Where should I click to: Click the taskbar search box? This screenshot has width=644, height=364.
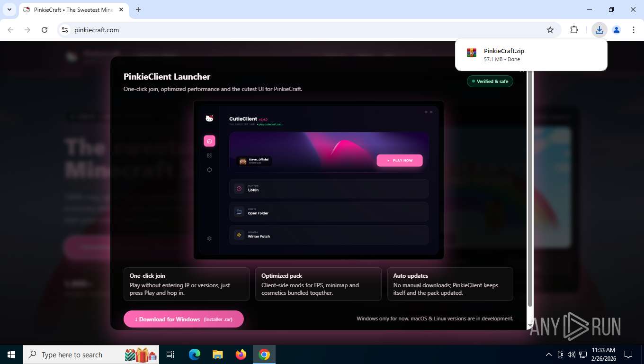click(92, 355)
